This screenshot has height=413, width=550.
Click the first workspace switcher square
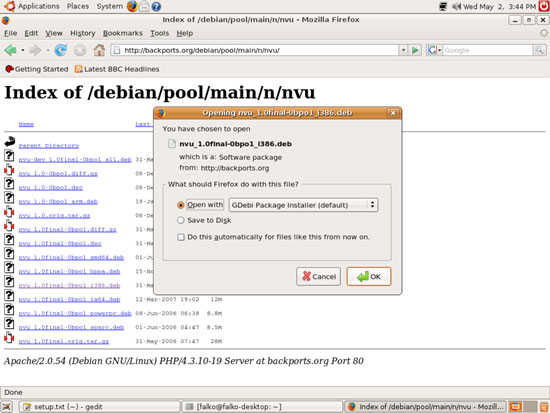tap(515, 407)
